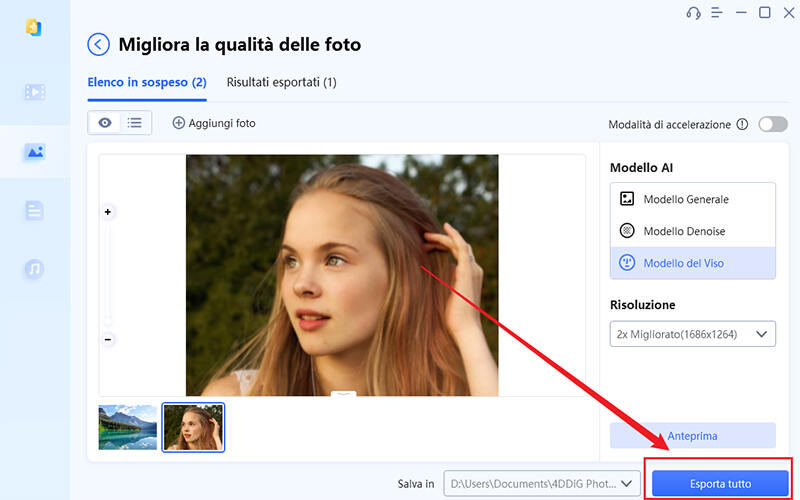Open the audio repair sidebar icon
Viewport: 800px width, 500px height.
pos(35,269)
